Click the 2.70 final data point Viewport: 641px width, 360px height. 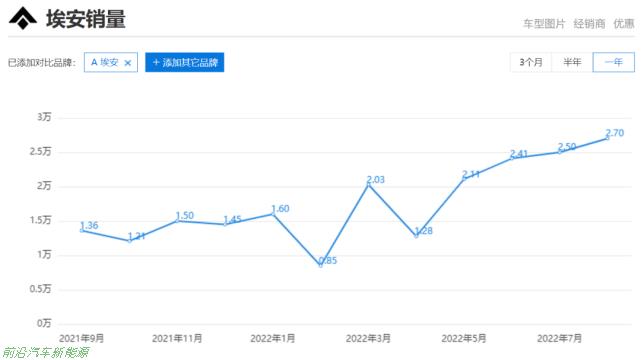tap(607, 139)
